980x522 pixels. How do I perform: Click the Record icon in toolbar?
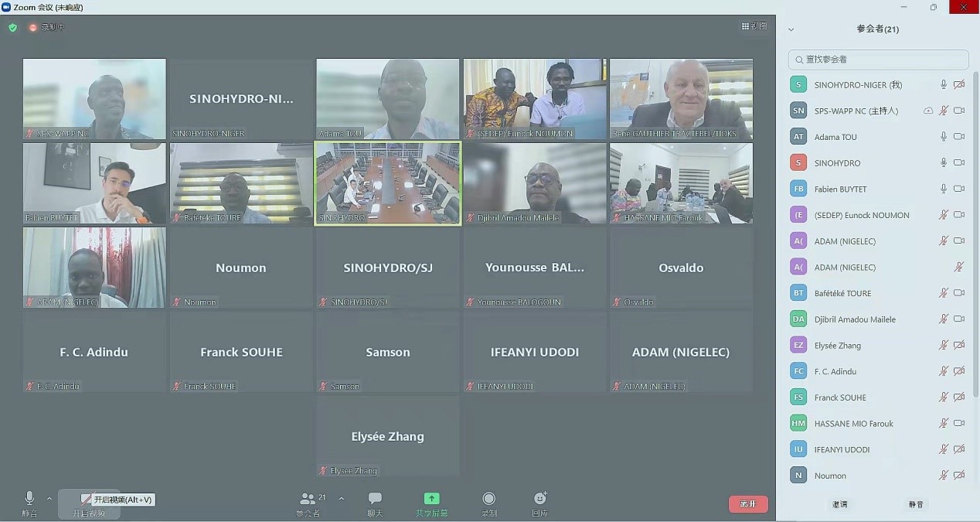pos(488,499)
